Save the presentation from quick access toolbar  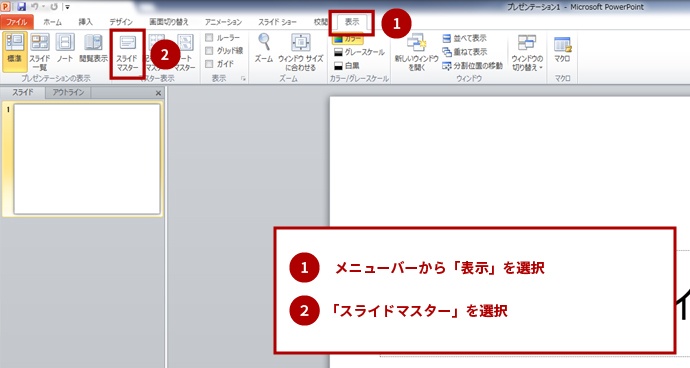point(21,7)
